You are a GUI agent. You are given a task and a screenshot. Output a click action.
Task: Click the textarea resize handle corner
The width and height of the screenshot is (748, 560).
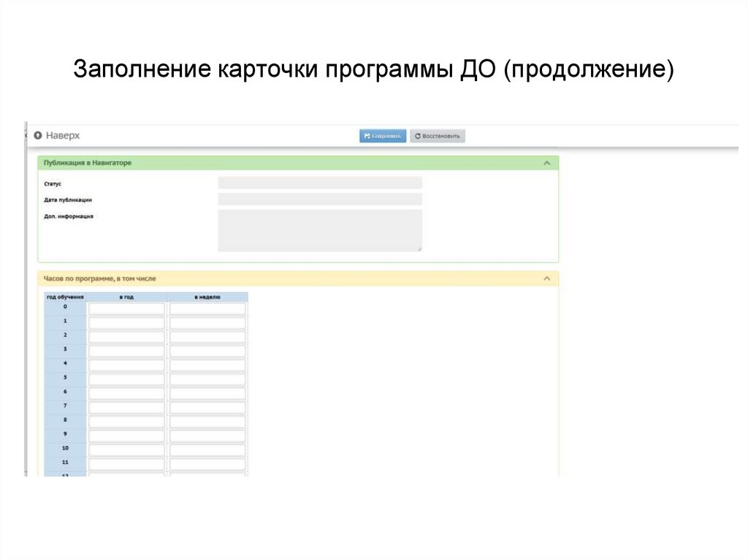pos(419,248)
